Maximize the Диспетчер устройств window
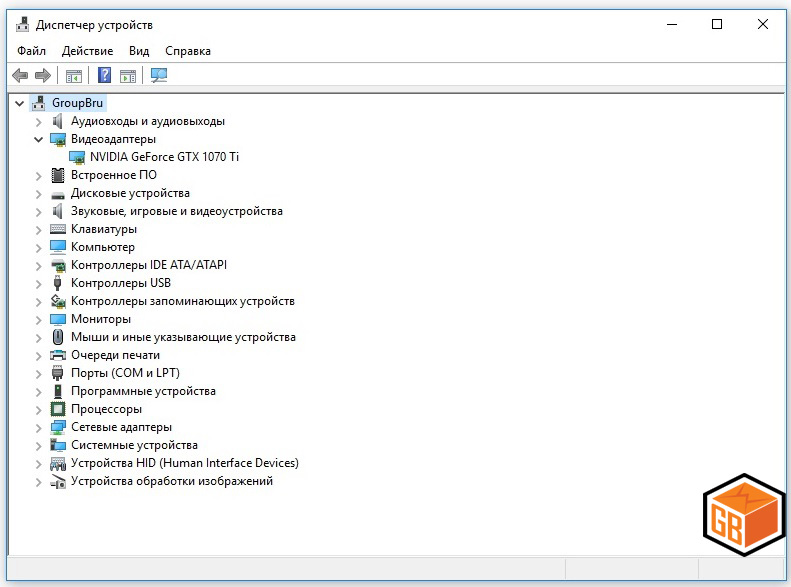The image size is (791, 587). point(717,24)
